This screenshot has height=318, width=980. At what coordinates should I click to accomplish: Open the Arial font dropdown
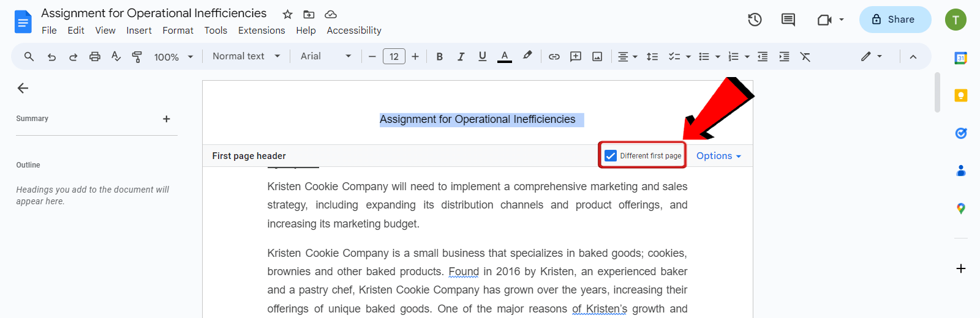[x=326, y=56]
